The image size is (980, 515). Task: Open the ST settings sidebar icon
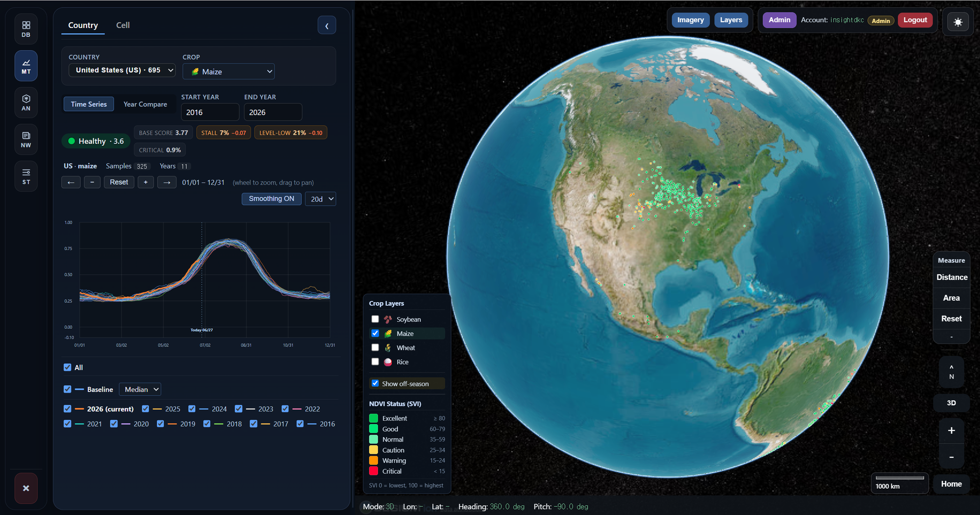[x=26, y=176]
